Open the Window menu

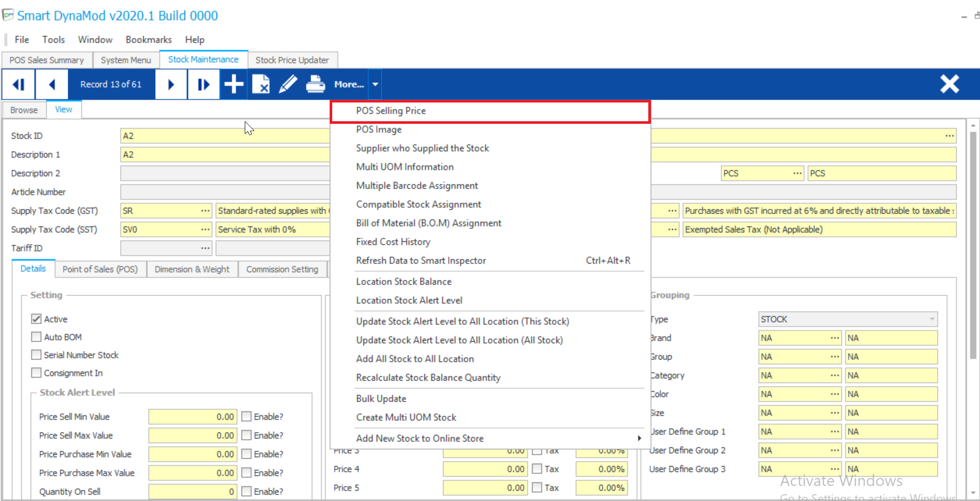click(95, 40)
